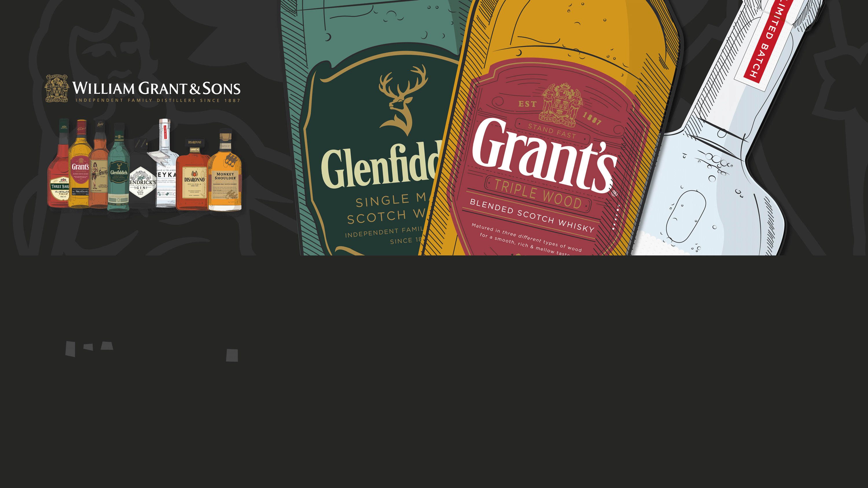The width and height of the screenshot is (868, 488).
Task: Select the small Three Barrels VSOP bottle
Action: coord(59,163)
